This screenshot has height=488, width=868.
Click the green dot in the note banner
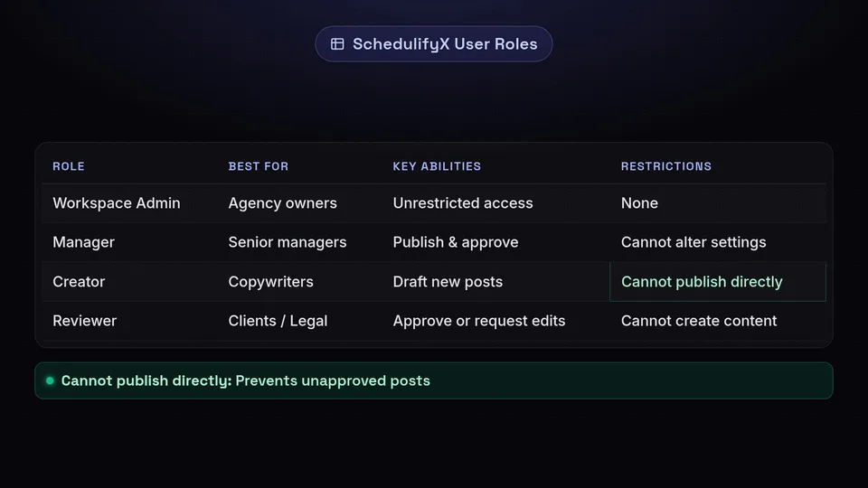50,380
